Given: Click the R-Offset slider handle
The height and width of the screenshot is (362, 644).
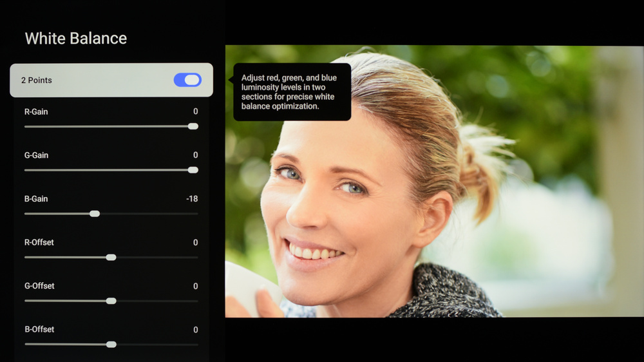Looking at the screenshot, I should 111,257.
